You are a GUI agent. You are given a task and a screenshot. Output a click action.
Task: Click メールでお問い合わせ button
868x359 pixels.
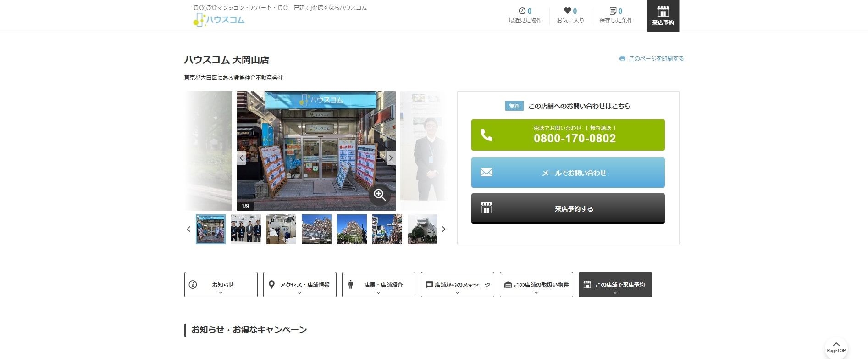(x=568, y=173)
